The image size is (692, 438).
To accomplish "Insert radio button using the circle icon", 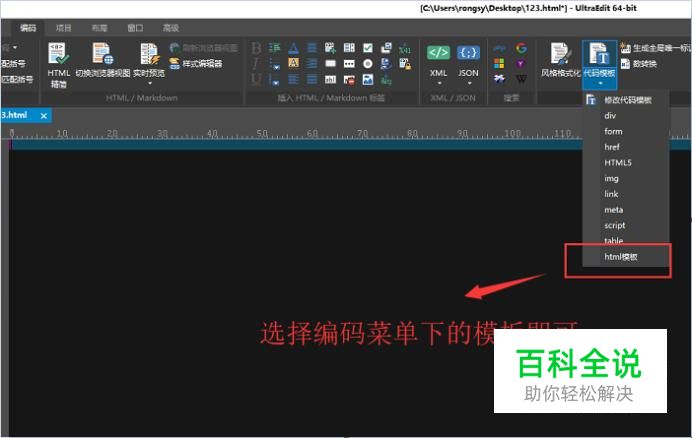I will coord(368,64).
